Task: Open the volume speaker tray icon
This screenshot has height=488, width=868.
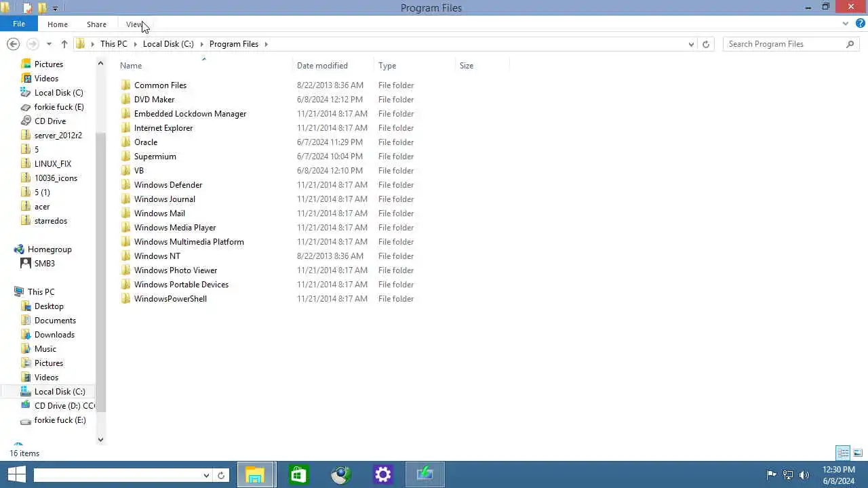Action: [804, 475]
